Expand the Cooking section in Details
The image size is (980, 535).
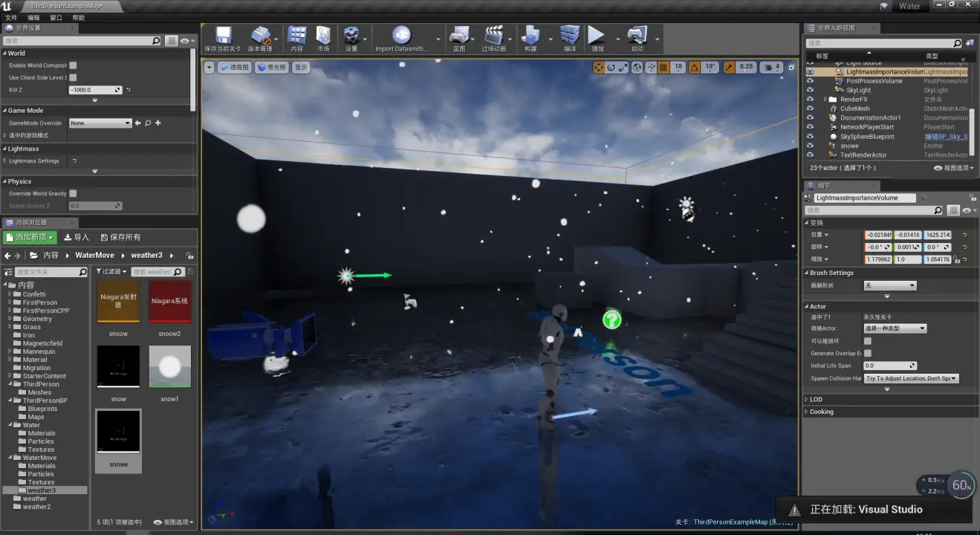(x=808, y=412)
